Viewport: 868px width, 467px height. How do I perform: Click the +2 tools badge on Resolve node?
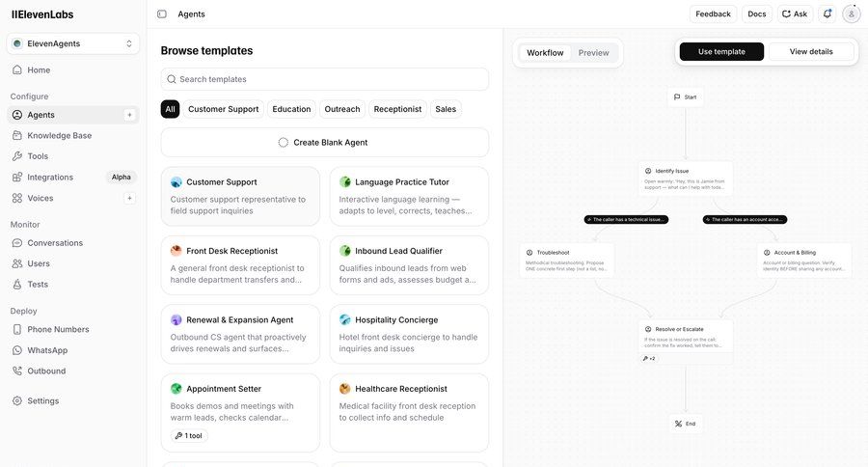click(649, 358)
